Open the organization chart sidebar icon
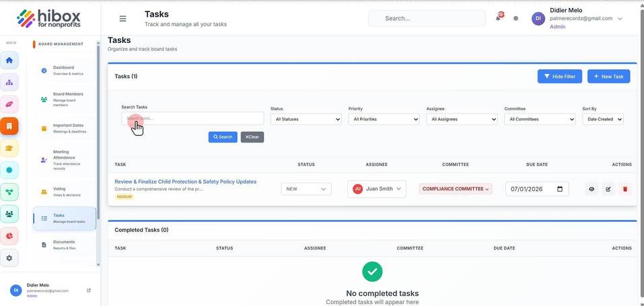The width and height of the screenshot is (644, 306). (x=9, y=82)
